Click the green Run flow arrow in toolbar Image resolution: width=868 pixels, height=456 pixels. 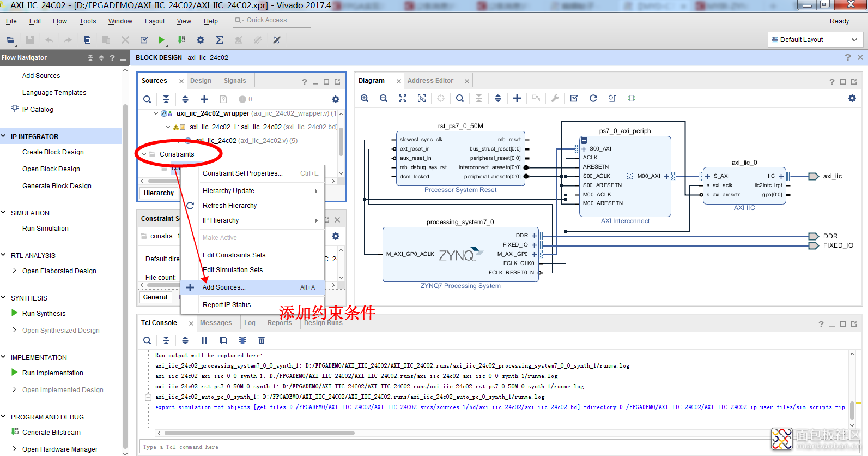click(161, 40)
